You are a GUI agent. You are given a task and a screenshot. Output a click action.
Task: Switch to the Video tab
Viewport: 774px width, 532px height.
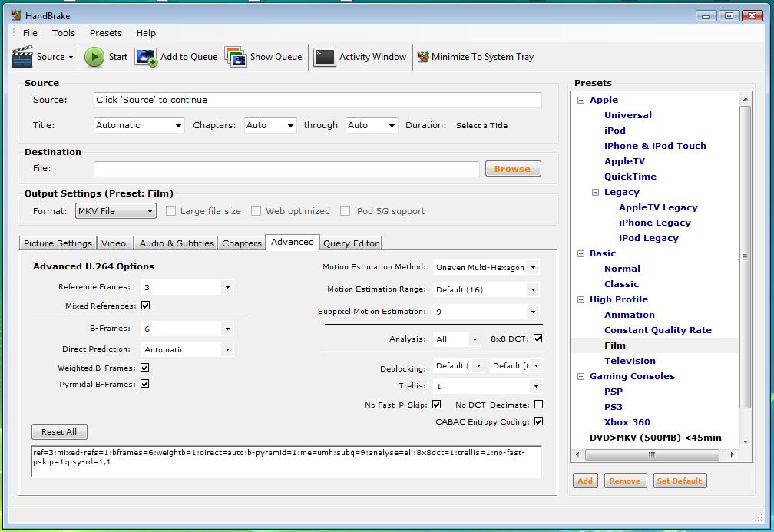(114, 243)
